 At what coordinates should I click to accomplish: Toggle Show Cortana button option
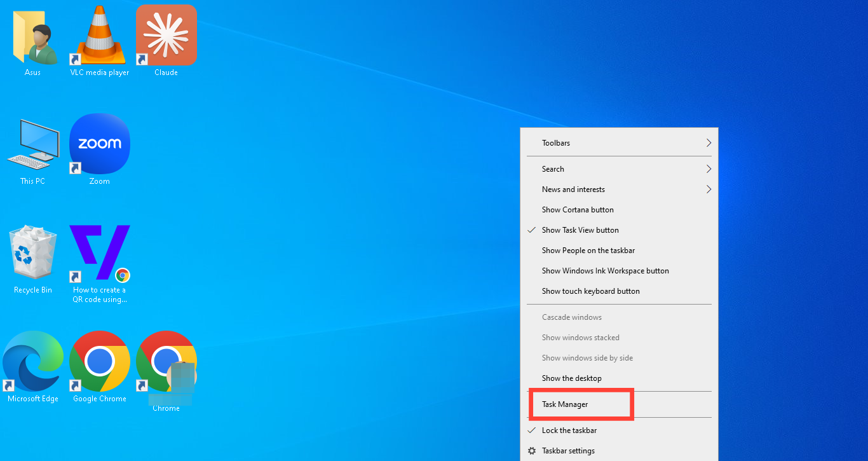(x=620, y=210)
